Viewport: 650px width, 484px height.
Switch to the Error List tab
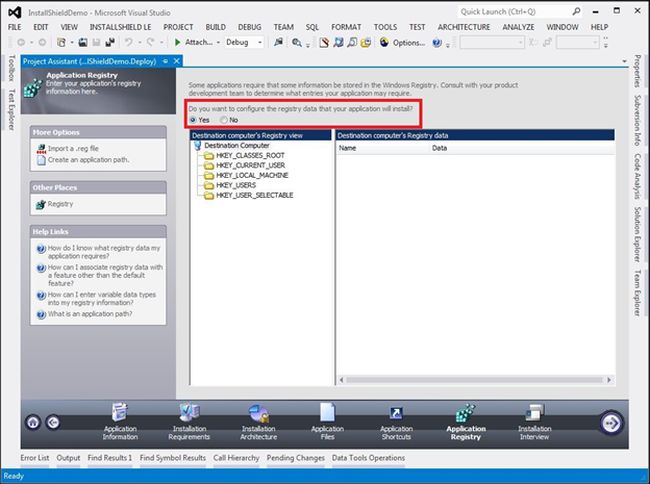(35, 458)
